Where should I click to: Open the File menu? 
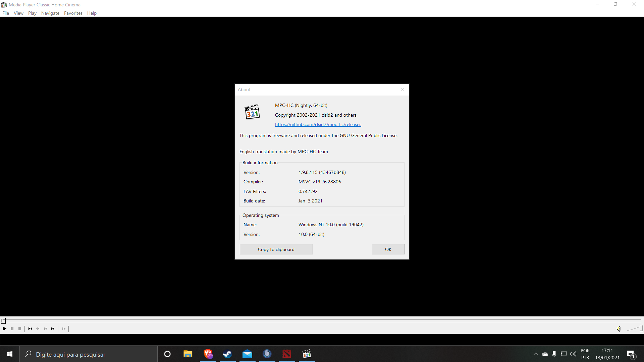[6, 13]
